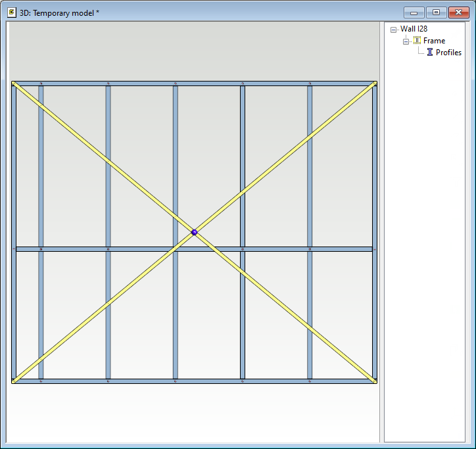Click the Frame node icon in tree
Image resolution: width=476 pixels, height=449 pixels.
pos(417,41)
